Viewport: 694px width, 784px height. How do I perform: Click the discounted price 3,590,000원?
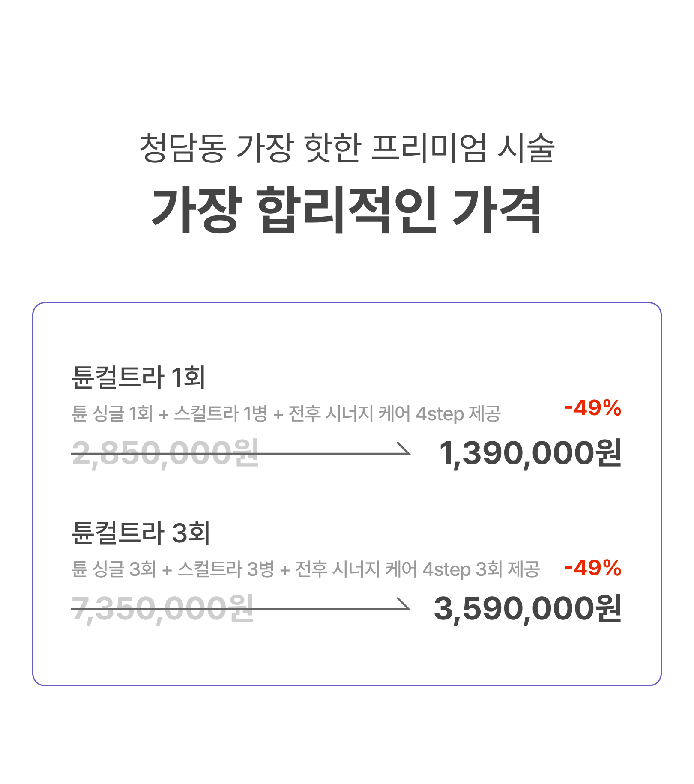pos(528,609)
